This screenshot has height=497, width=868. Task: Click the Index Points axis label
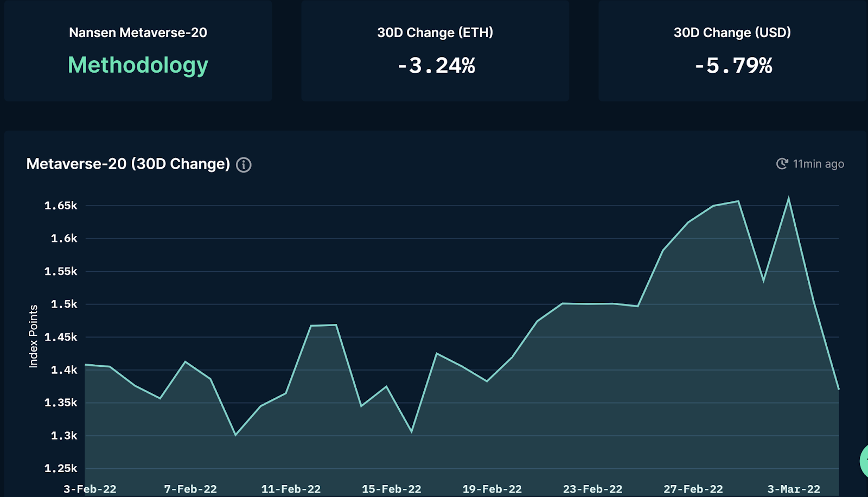(x=34, y=336)
